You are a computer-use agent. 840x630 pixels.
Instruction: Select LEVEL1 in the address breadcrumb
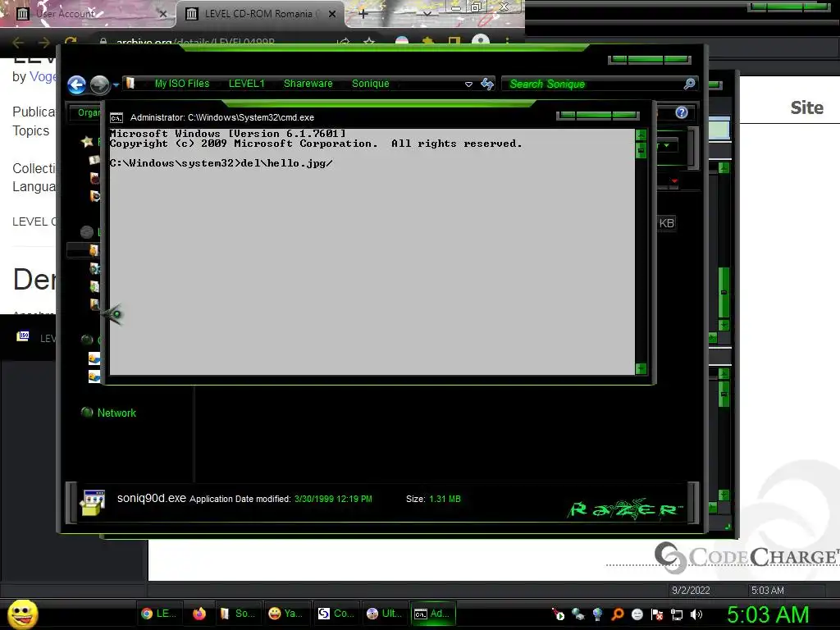point(246,84)
